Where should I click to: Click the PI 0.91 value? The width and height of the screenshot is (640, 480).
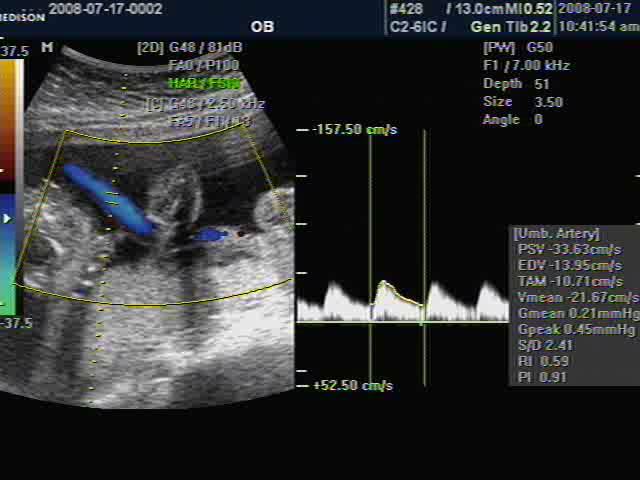tap(542, 377)
